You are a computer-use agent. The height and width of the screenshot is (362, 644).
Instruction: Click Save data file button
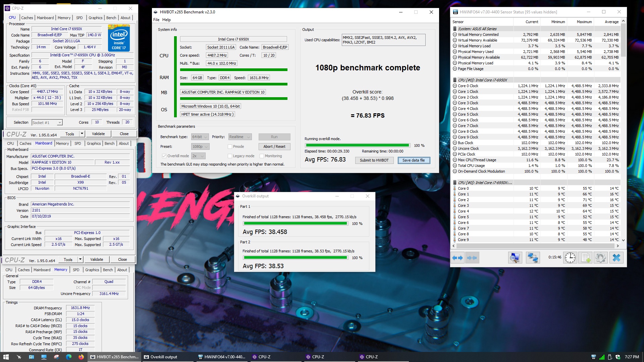click(414, 160)
